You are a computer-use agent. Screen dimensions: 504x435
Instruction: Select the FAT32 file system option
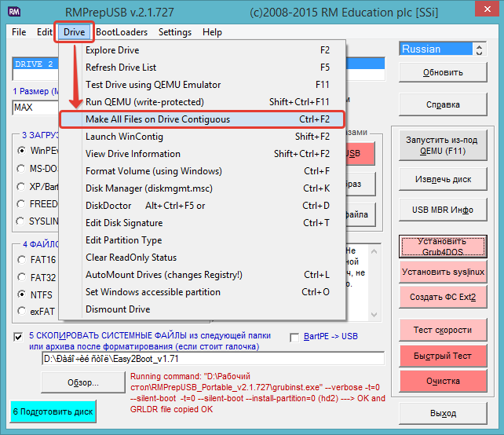pyautogui.click(x=21, y=277)
